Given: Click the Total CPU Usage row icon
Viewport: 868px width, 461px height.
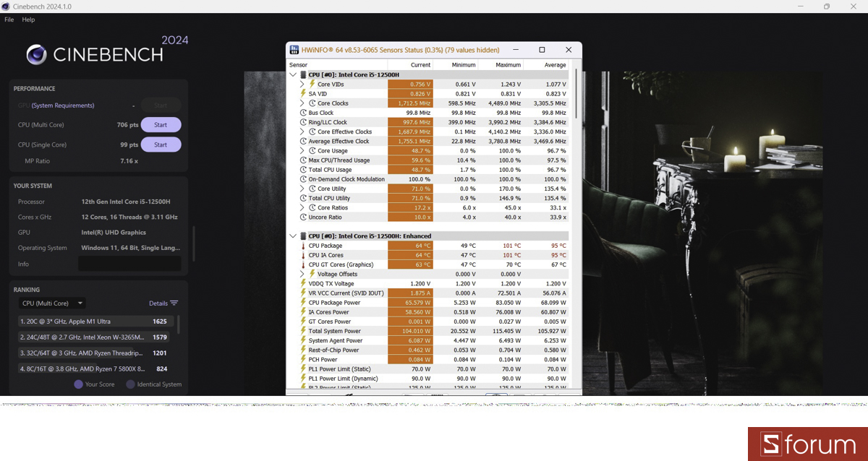Looking at the screenshot, I should [304, 169].
